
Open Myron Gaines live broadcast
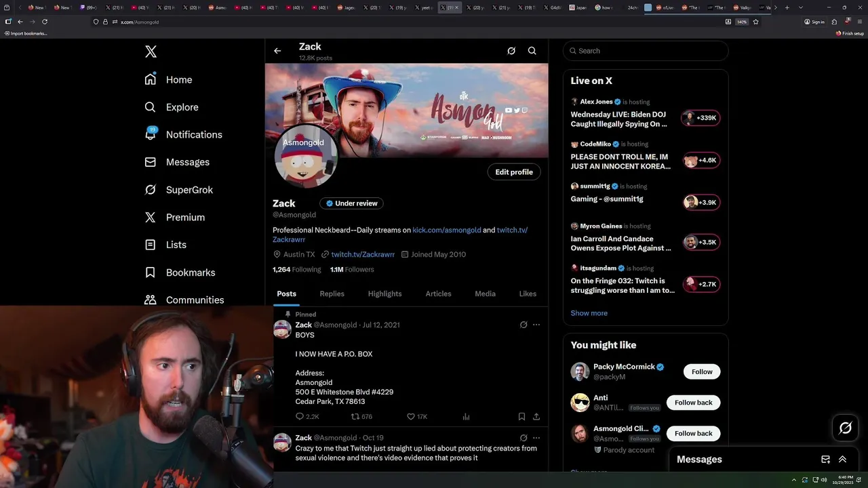tap(646, 238)
